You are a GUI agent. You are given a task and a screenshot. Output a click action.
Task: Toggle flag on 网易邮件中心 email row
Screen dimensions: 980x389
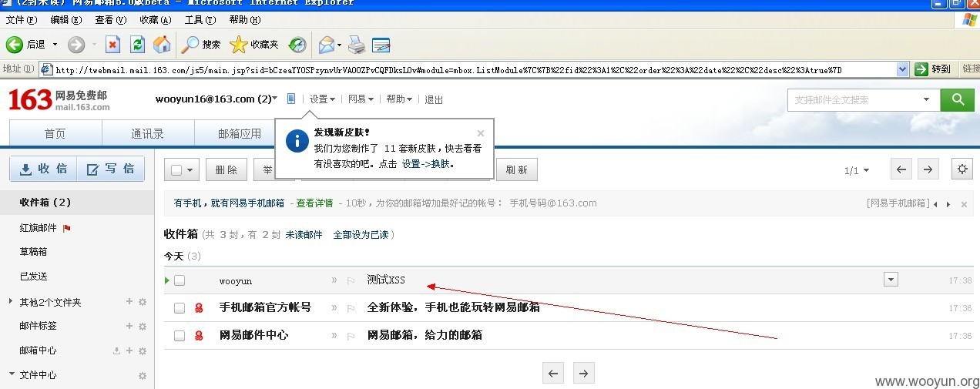pos(351,335)
